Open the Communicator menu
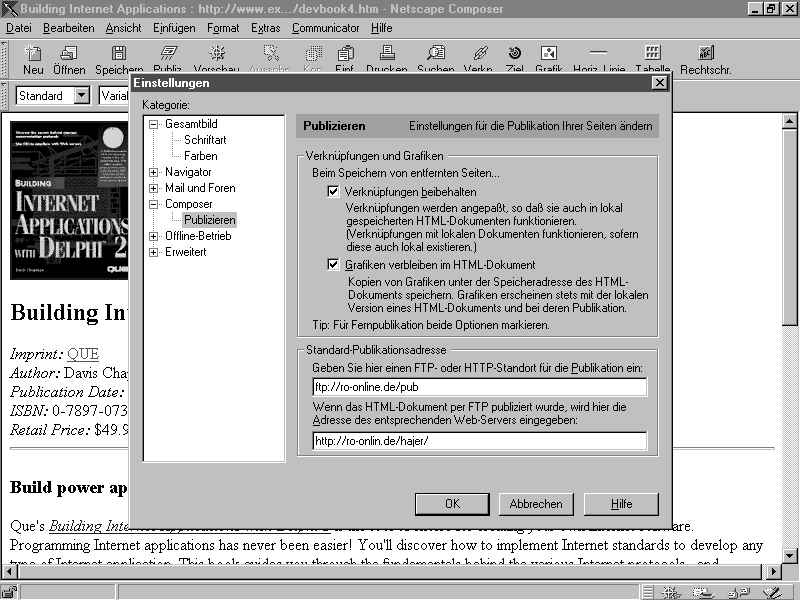The image size is (800, 600). [x=326, y=28]
